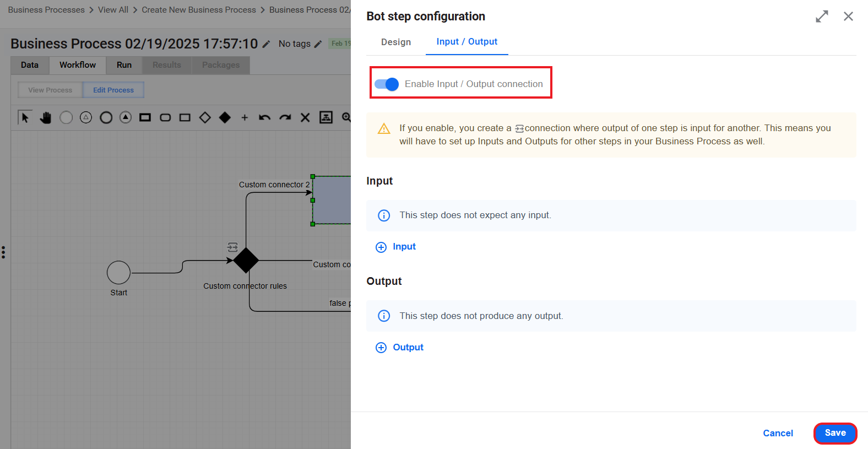This screenshot has height=449, width=868.
Task: Add thick-bordered circle end event
Action: 106,117
